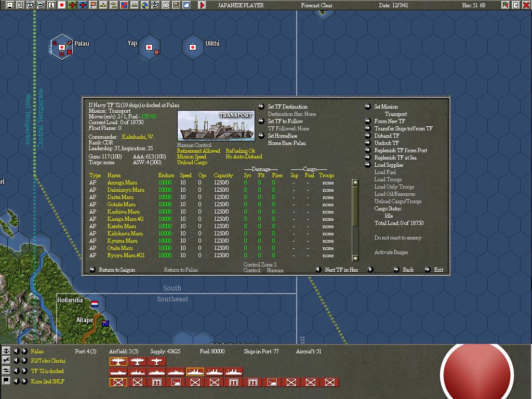The image size is (532, 399).
Task: Click the red plane on green toolbar icon
Action: [72, 5]
